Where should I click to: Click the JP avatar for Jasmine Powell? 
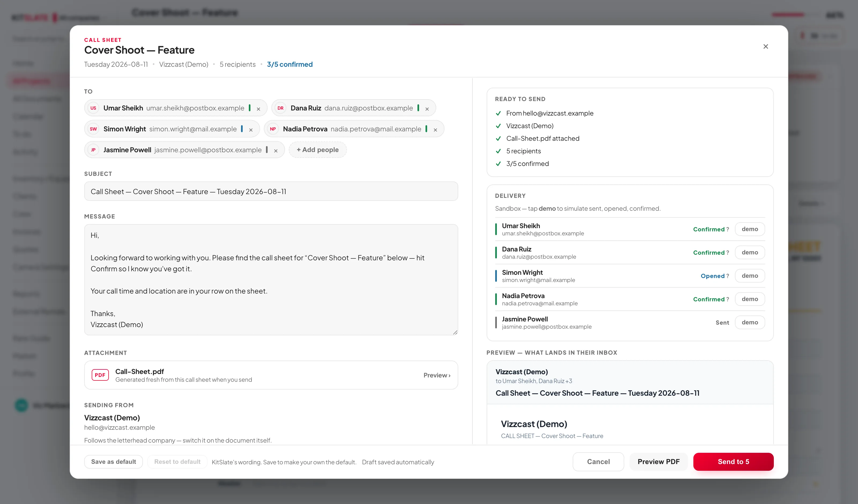(93, 150)
